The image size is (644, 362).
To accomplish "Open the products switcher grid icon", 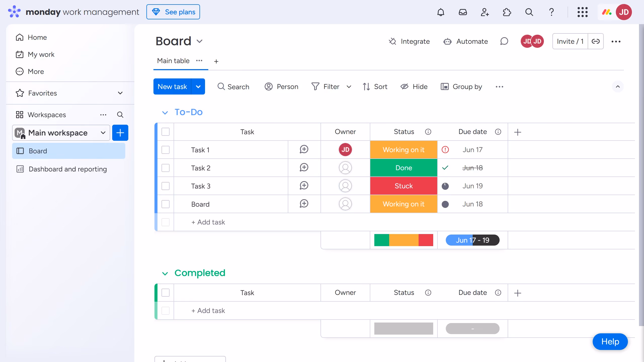I will pos(582,12).
